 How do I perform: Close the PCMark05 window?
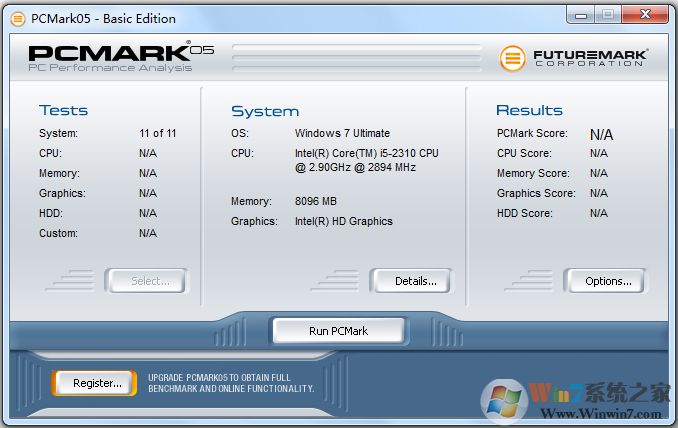tap(645, 14)
